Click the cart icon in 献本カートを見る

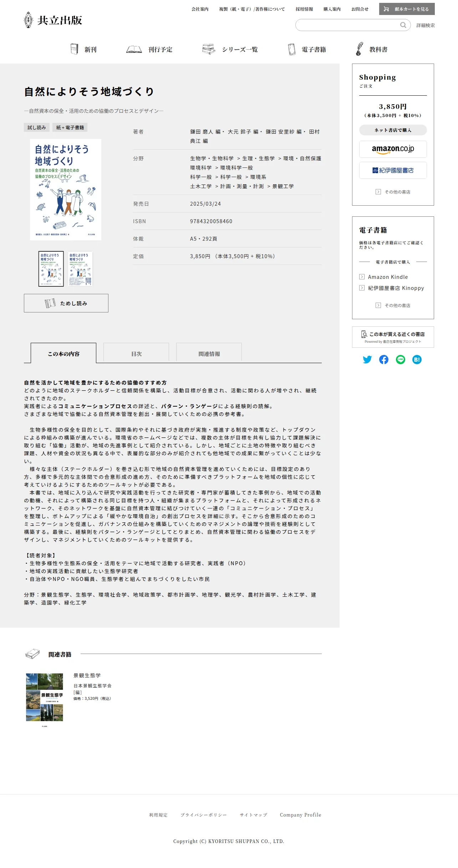386,9
